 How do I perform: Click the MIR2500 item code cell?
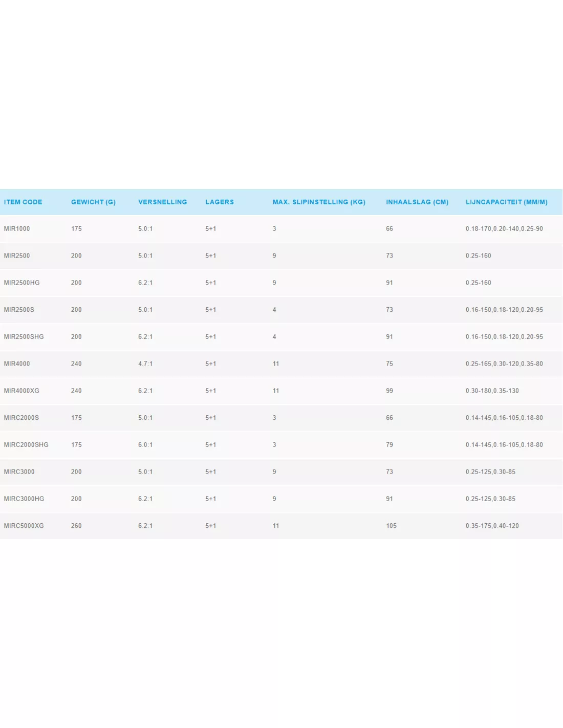(17, 256)
